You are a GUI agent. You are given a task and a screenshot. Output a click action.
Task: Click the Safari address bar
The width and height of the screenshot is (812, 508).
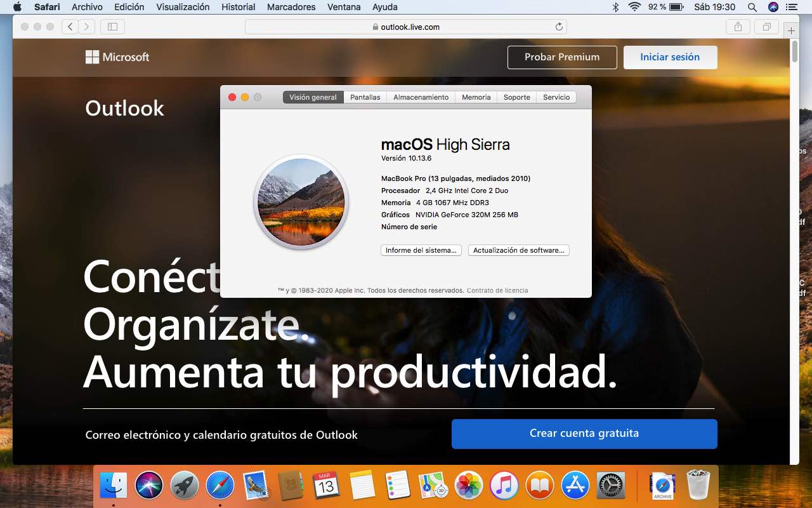tap(406, 27)
